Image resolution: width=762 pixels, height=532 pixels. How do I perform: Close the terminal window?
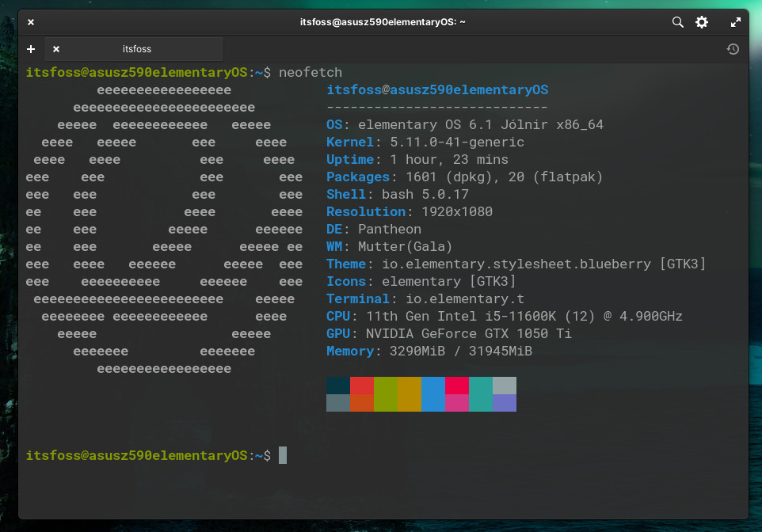[31, 22]
